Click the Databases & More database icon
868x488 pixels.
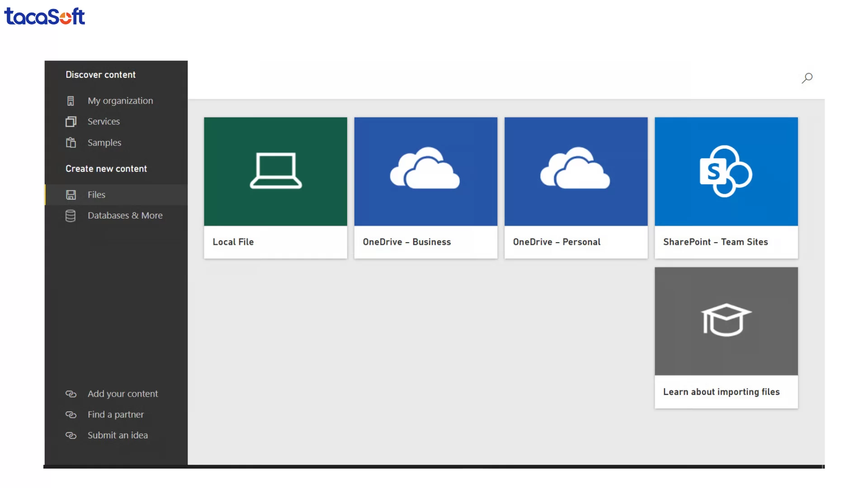pyautogui.click(x=71, y=216)
